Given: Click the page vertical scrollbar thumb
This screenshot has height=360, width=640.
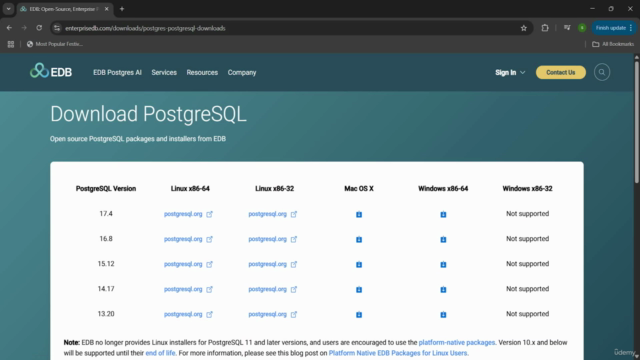Looking at the screenshot, I should [x=636, y=122].
